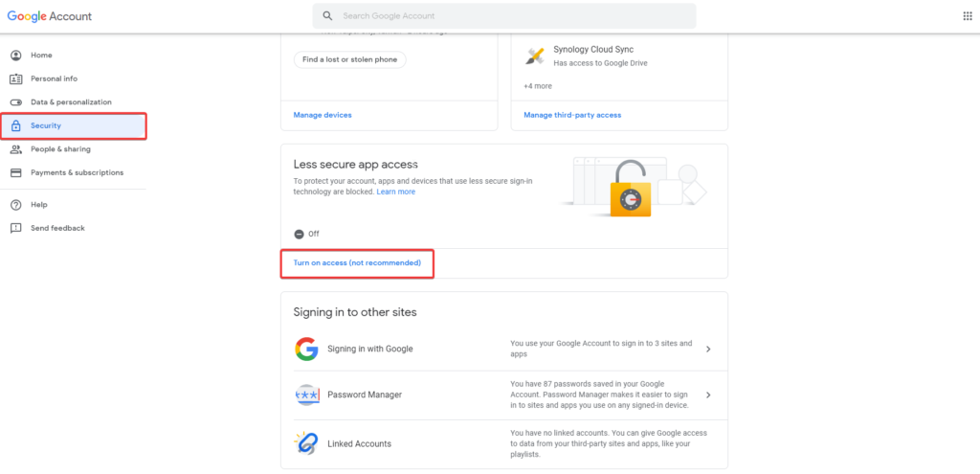
Task: Expand the Password Manager chevron
Action: [708, 395]
